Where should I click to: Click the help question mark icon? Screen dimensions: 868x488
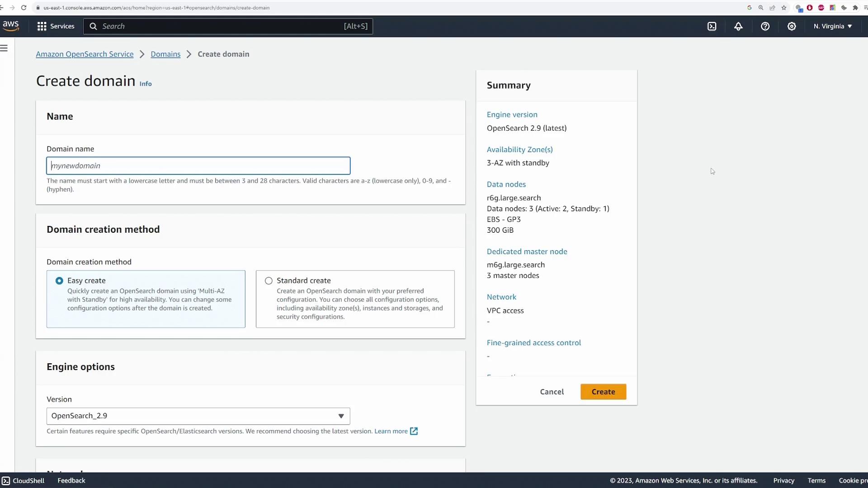coord(765,26)
